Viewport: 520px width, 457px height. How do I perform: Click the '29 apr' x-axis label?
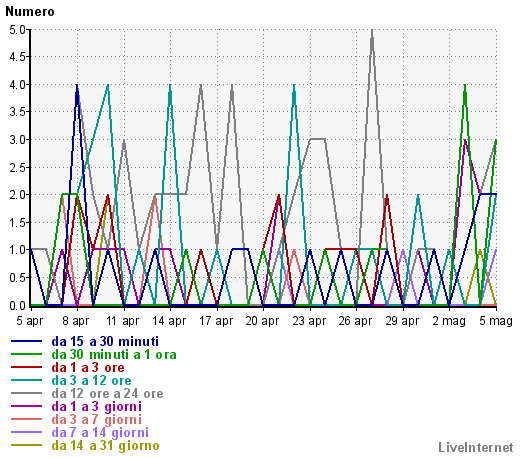[402, 321]
